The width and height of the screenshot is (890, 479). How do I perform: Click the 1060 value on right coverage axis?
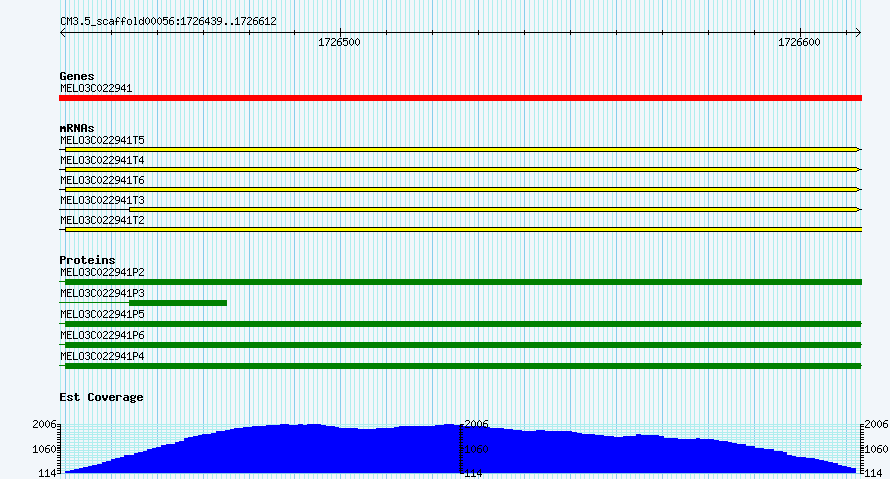(876, 449)
